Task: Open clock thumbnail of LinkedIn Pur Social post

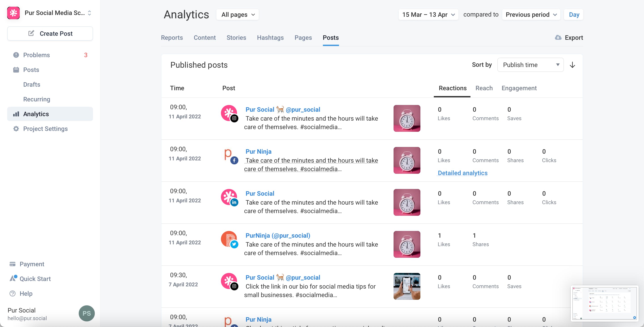Action: (x=407, y=202)
